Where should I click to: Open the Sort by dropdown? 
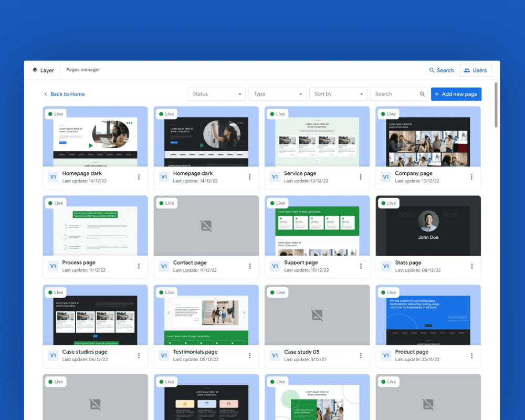(338, 94)
